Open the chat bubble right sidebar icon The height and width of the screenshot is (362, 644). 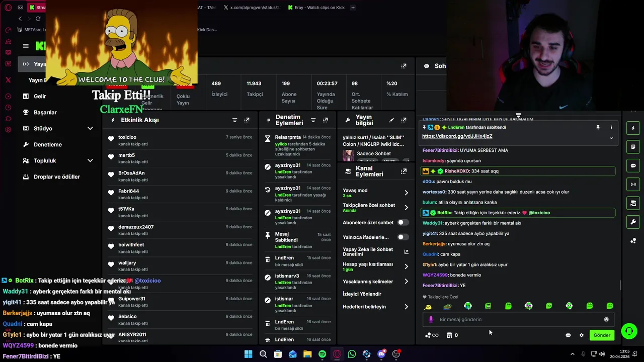coord(633,166)
